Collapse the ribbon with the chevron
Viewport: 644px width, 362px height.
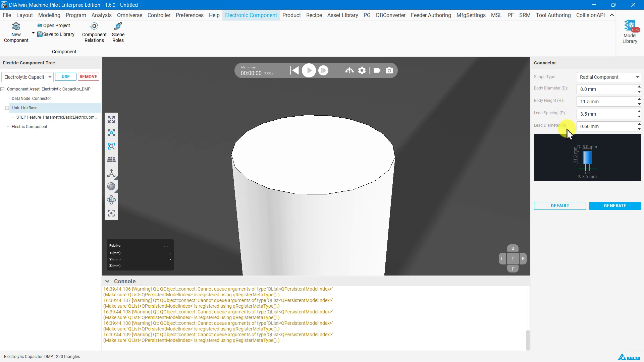click(x=612, y=15)
